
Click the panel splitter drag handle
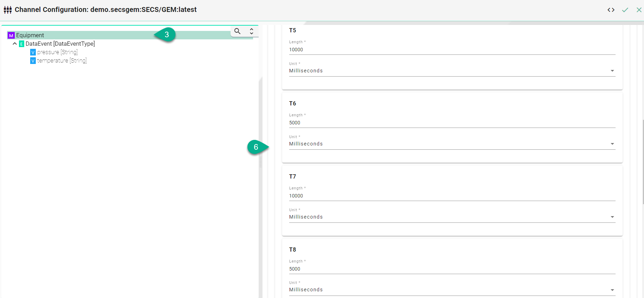(260, 162)
